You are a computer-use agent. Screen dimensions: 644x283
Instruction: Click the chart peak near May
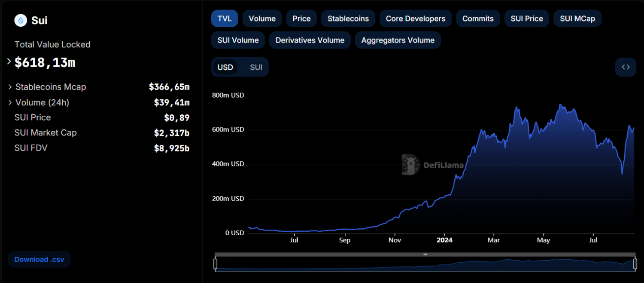point(560,105)
